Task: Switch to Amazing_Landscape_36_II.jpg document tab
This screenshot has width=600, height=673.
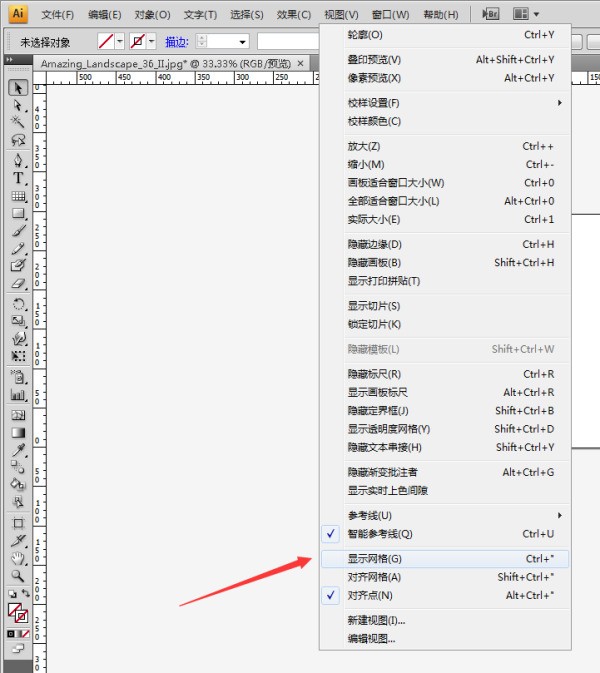Action: [166, 64]
